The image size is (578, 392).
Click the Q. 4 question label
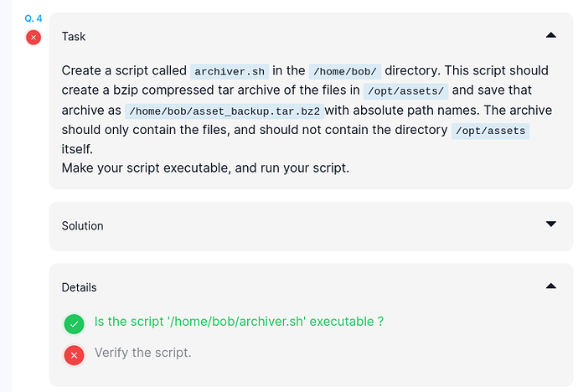point(34,18)
